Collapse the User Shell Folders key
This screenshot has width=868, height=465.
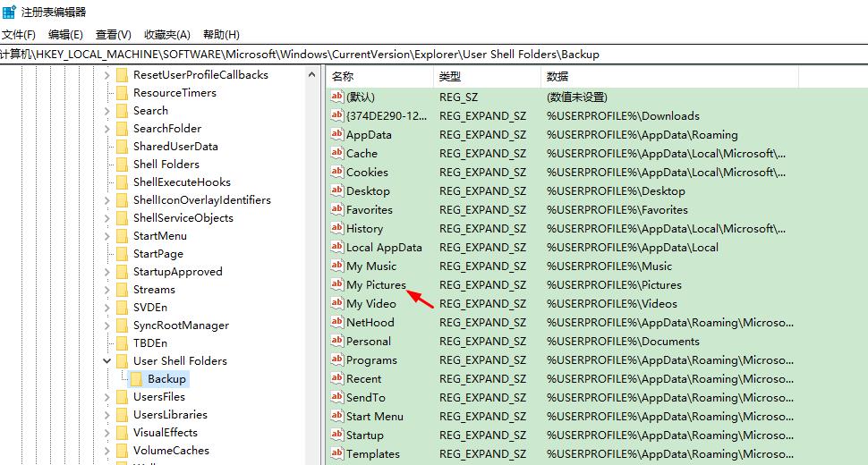point(107,361)
